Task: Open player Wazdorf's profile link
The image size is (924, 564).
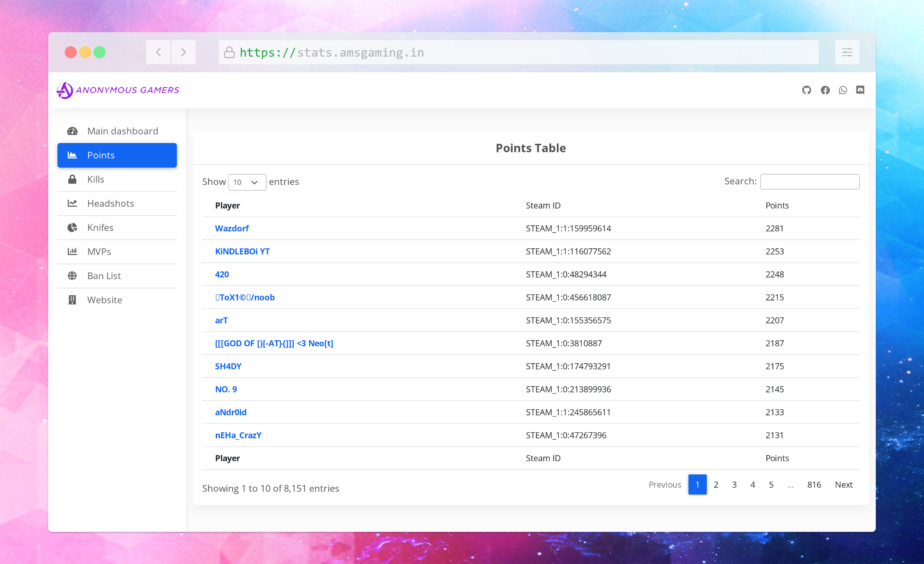Action: (x=232, y=228)
